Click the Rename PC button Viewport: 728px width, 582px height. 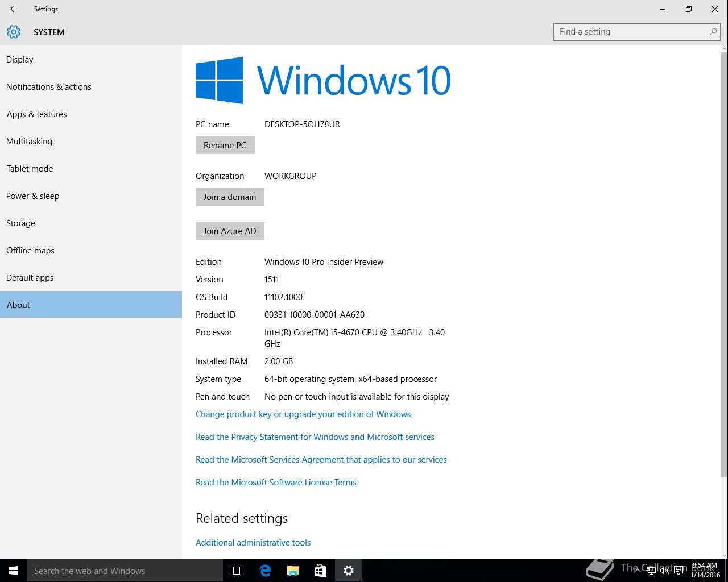225,145
